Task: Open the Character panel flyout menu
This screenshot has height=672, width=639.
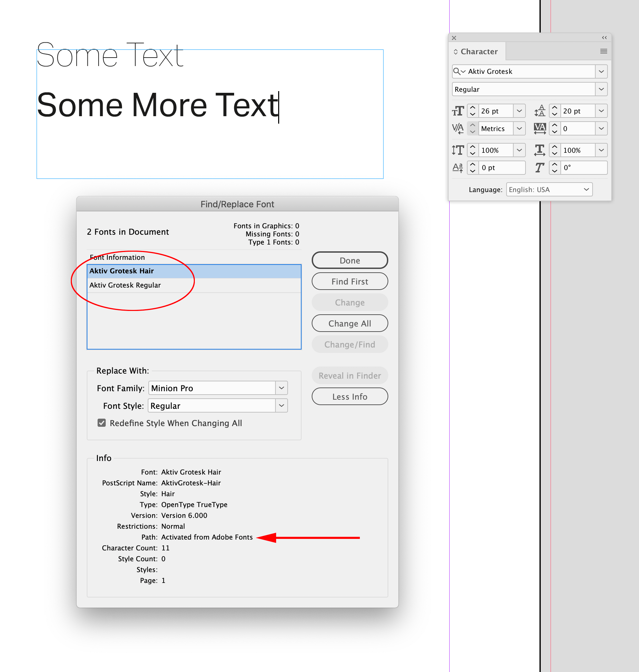Action: 603,51
